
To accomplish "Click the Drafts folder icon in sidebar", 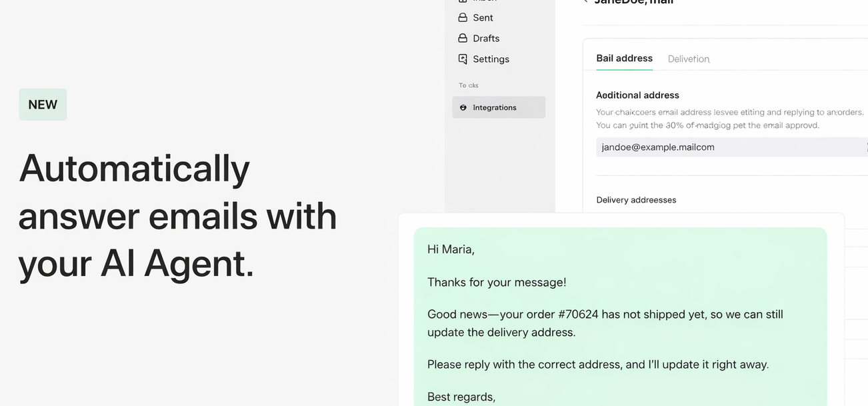I will [463, 39].
